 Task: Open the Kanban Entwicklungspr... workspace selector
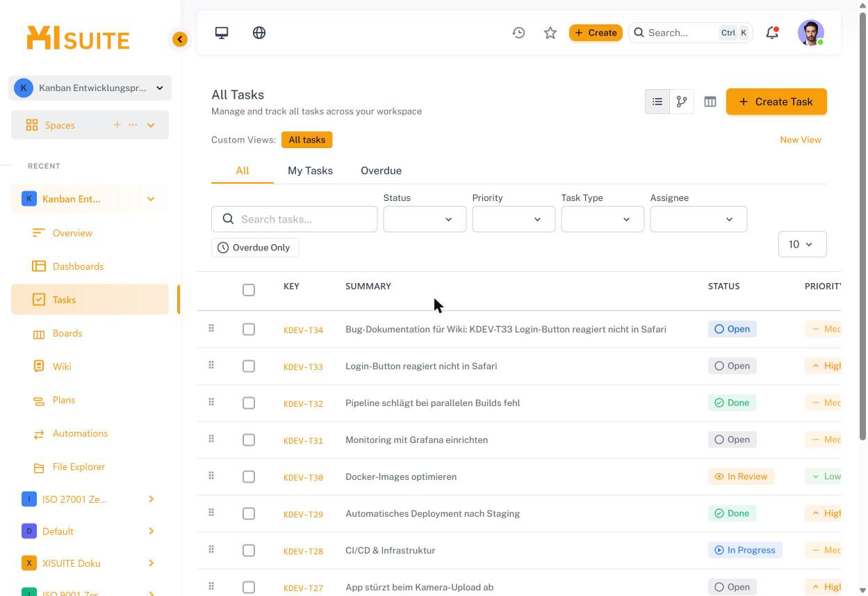tap(90, 88)
